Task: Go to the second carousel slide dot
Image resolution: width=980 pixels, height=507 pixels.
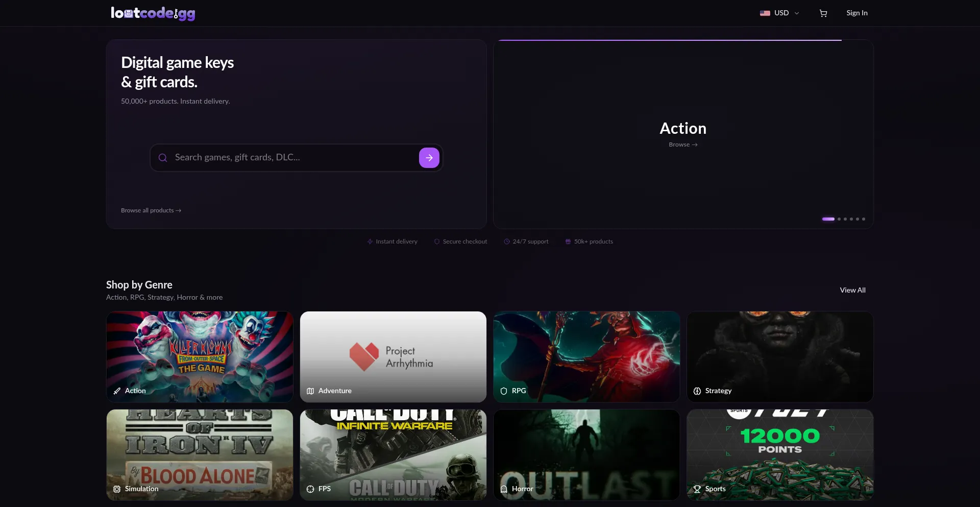Action: coord(839,219)
